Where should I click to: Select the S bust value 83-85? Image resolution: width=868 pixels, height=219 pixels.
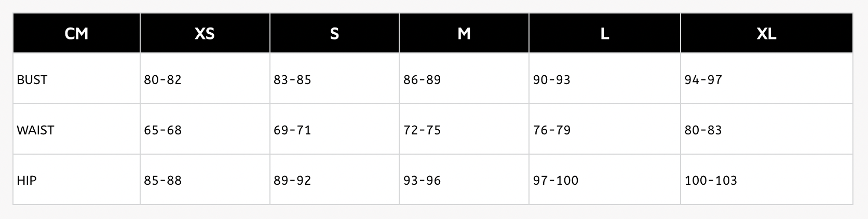(292, 80)
